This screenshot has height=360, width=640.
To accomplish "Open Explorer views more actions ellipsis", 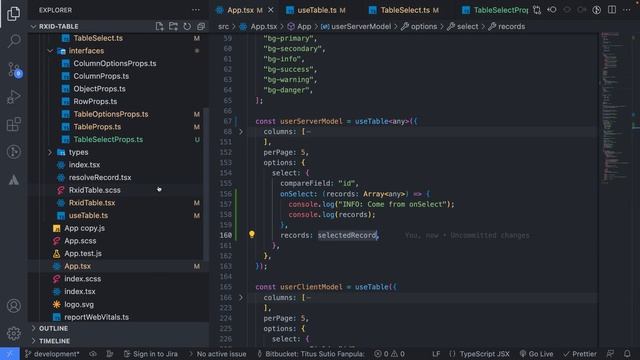I will pyautogui.click(x=196, y=10).
